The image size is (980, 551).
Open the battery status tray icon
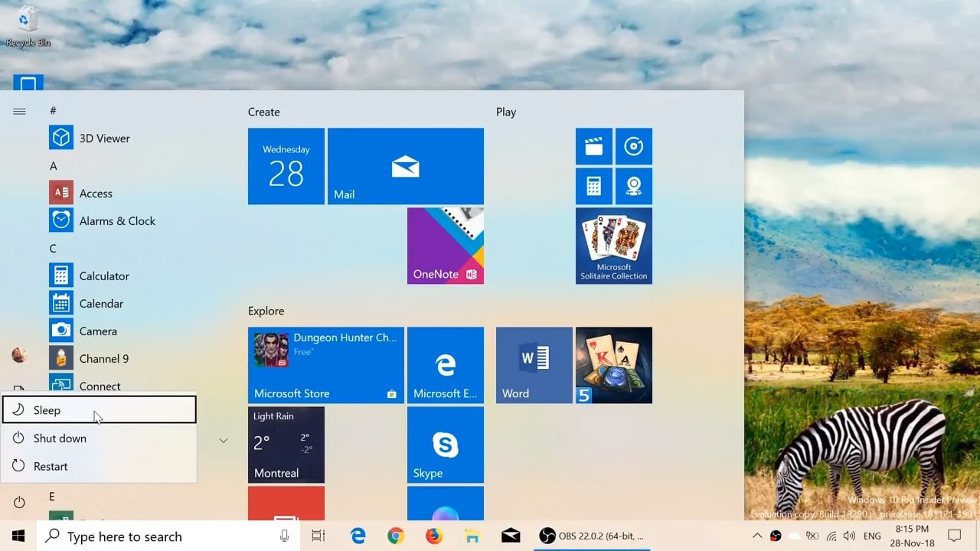click(x=812, y=536)
